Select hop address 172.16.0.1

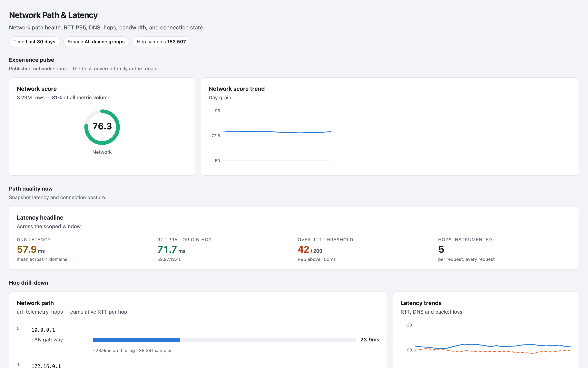[46, 366]
